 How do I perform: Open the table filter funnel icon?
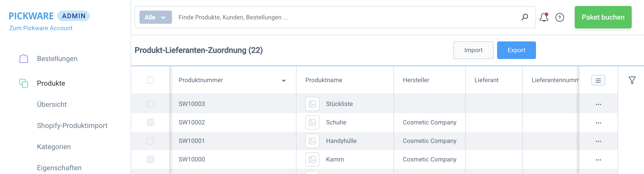(x=632, y=80)
